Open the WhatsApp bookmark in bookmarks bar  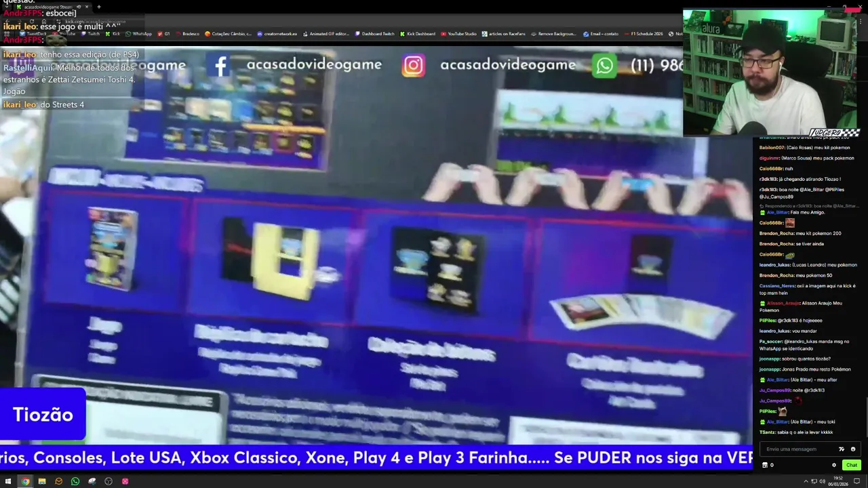[138, 34]
